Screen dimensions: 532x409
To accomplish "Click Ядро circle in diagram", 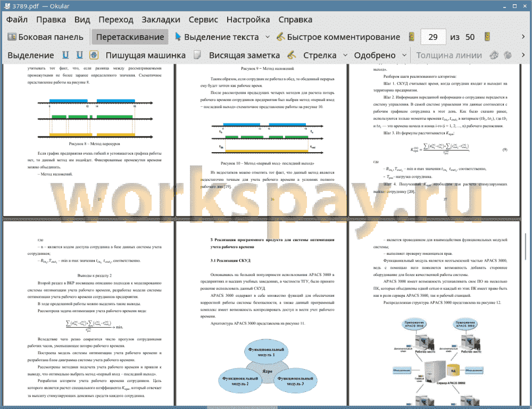I will pyautogui.click(x=267, y=371).
